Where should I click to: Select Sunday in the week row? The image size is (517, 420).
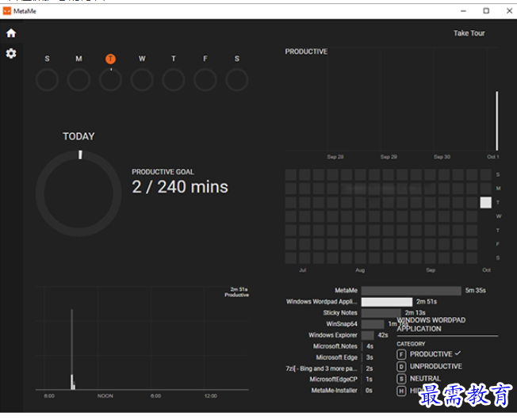click(x=47, y=59)
